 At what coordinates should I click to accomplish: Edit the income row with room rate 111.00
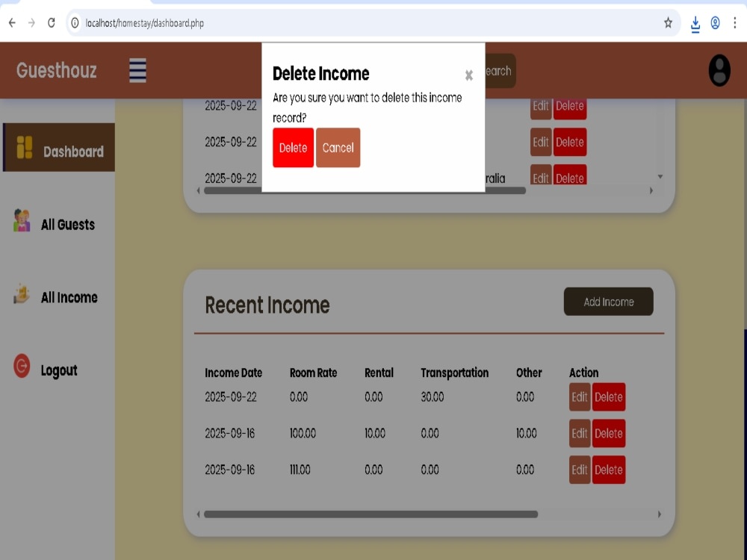click(x=580, y=470)
